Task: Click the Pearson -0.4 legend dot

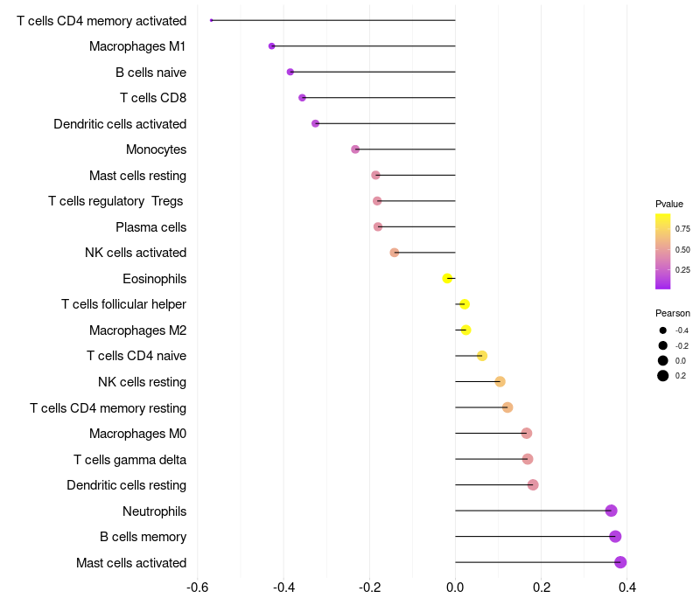Action: pos(663,330)
